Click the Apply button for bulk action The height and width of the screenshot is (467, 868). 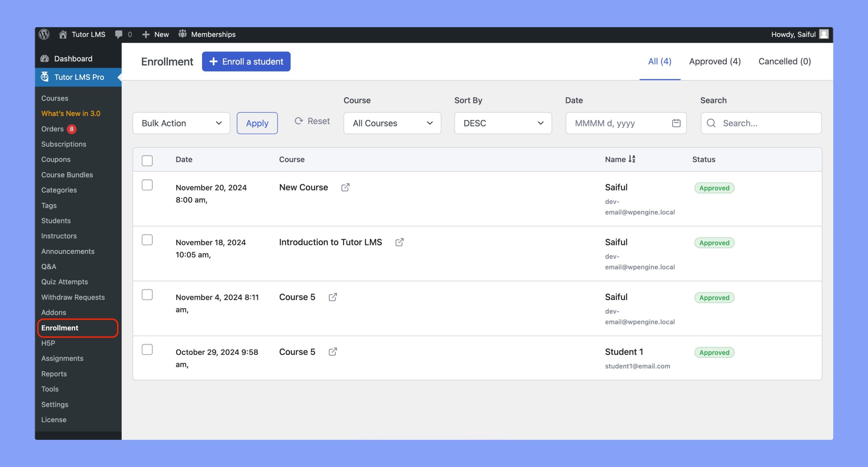tap(257, 122)
